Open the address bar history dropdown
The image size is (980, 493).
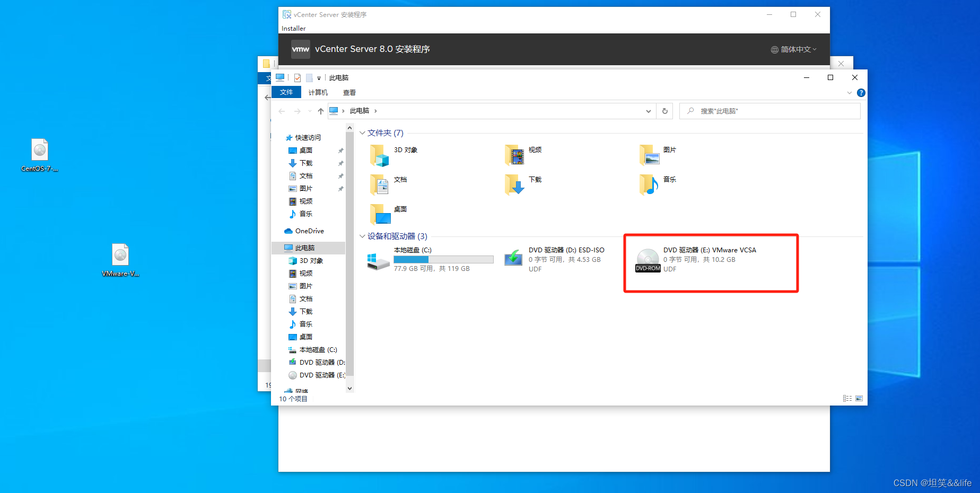click(648, 111)
